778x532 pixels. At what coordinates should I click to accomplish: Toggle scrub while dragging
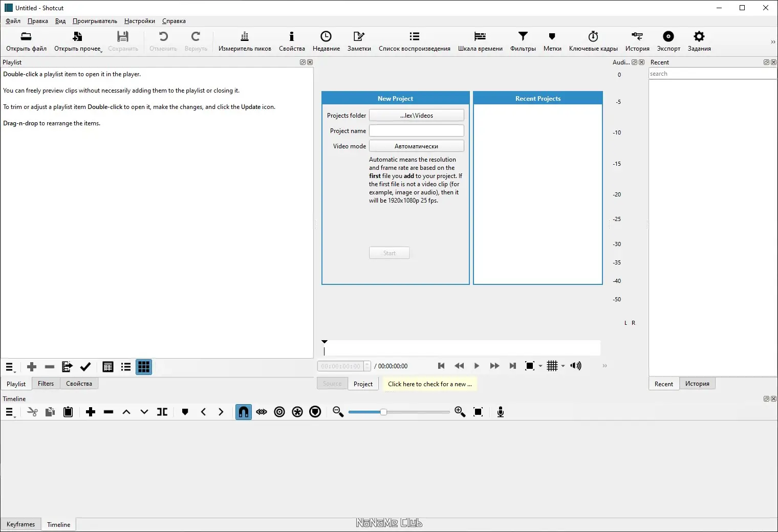[262, 412]
